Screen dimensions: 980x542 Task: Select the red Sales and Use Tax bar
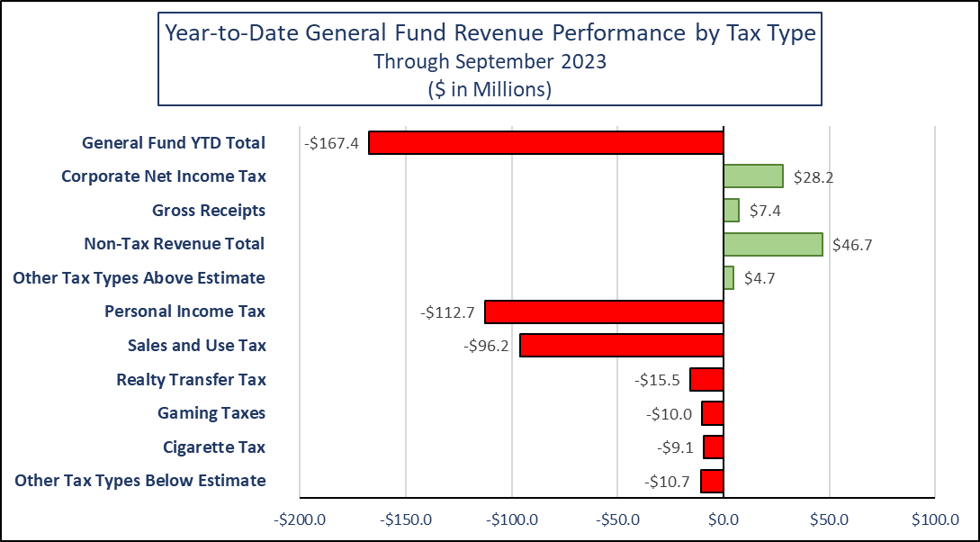(622, 346)
